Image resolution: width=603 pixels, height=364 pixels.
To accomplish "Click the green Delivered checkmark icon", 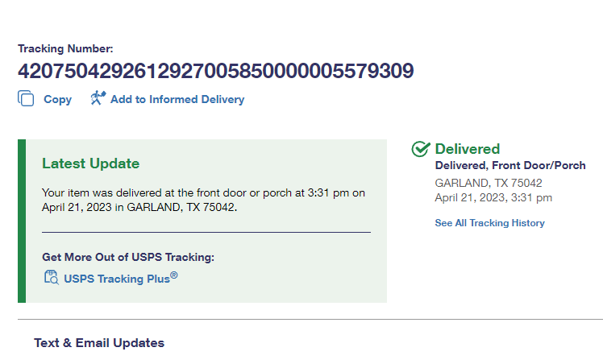I will click(x=420, y=149).
